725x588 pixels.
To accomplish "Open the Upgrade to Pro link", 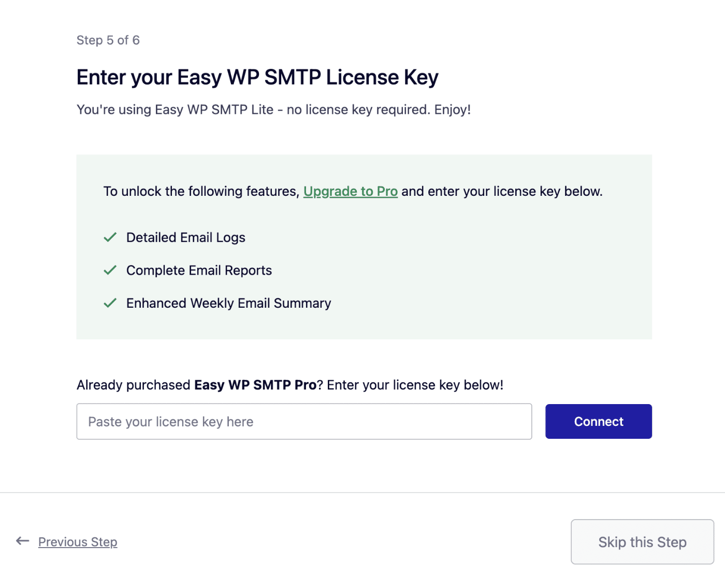I will (350, 191).
